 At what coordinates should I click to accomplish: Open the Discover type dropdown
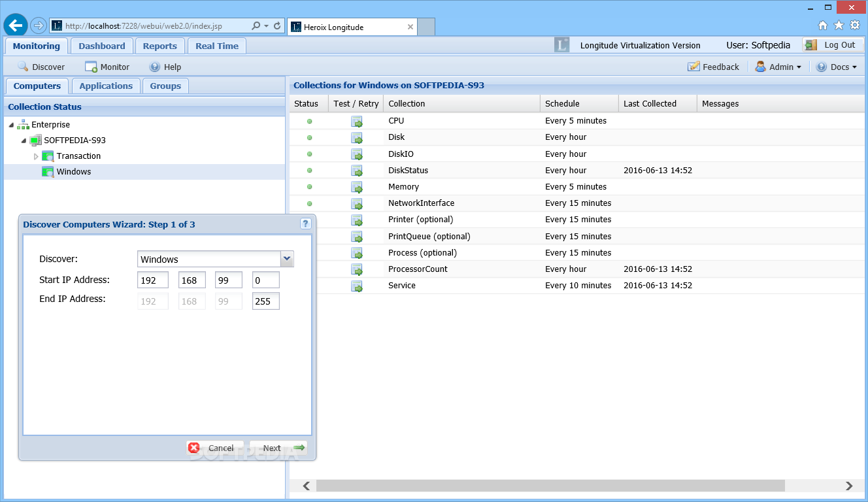coord(287,259)
